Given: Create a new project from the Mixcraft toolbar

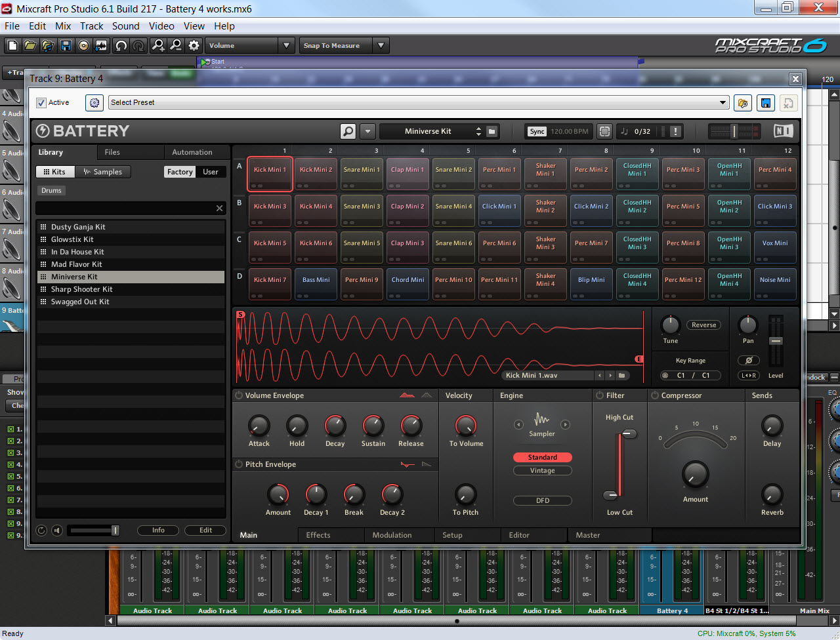Looking at the screenshot, I should click(12, 45).
